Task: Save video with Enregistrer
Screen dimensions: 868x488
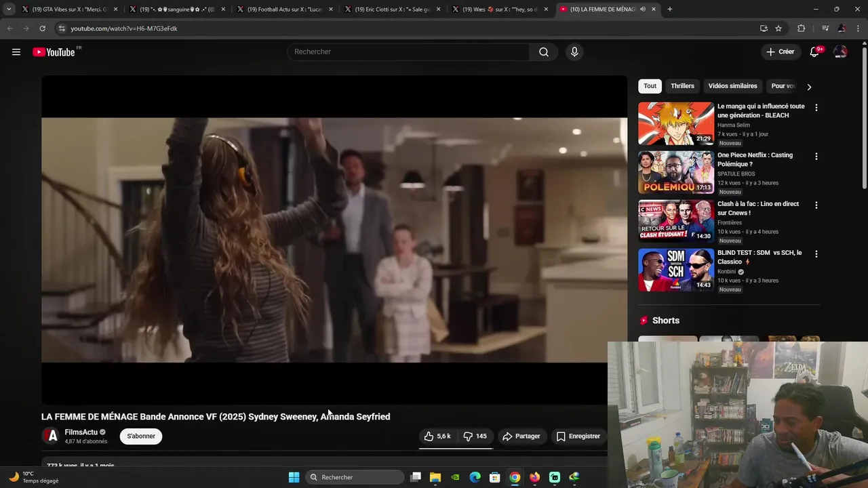Action: click(x=578, y=436)
